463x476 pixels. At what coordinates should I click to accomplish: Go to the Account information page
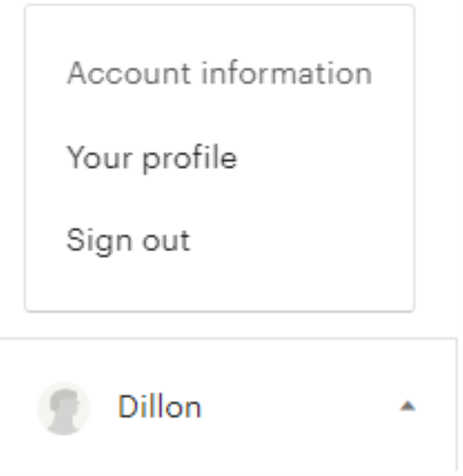[x=219, y=73]
